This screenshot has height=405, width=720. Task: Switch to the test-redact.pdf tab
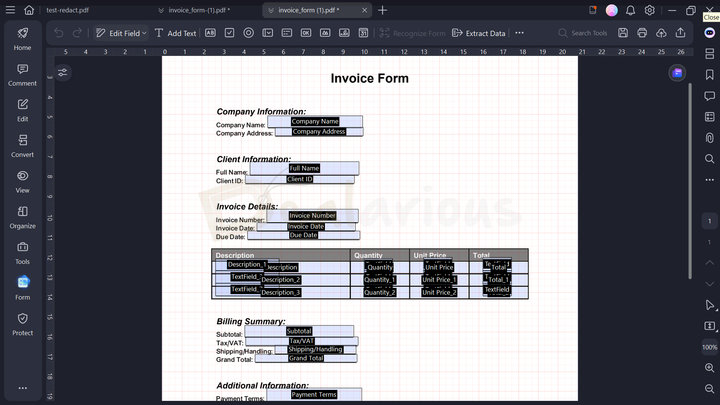click(68, 10)
